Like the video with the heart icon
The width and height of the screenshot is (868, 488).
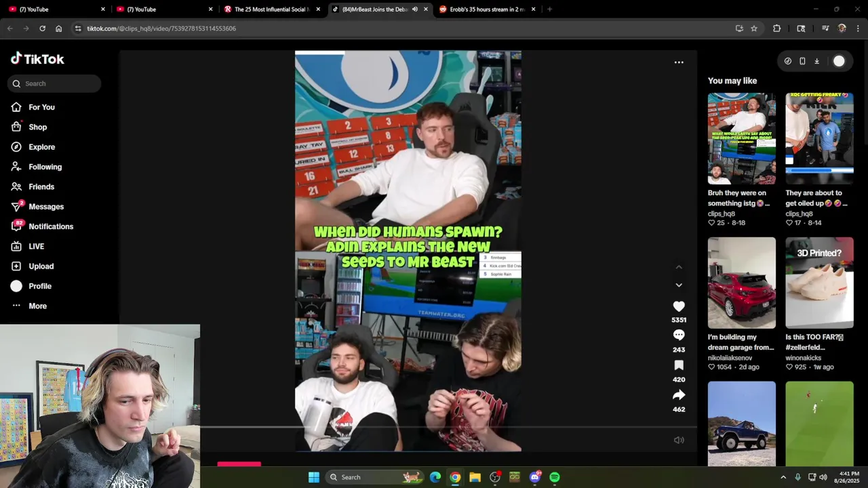pos(679,306)
